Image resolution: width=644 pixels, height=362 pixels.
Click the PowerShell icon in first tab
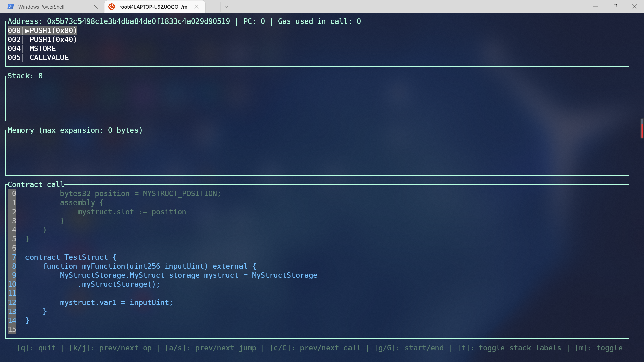(11, 7)
